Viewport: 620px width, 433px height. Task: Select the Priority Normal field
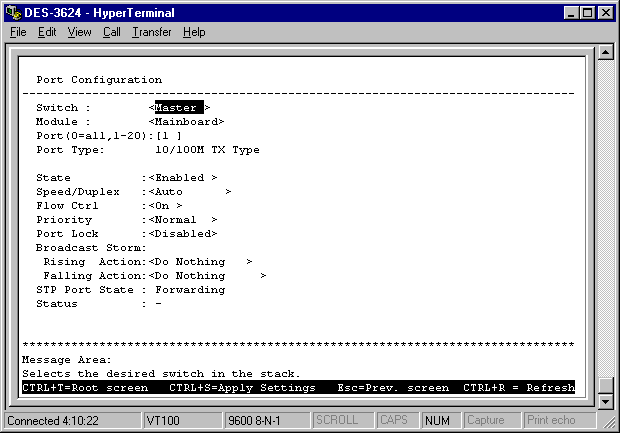(x=182, y=220)
